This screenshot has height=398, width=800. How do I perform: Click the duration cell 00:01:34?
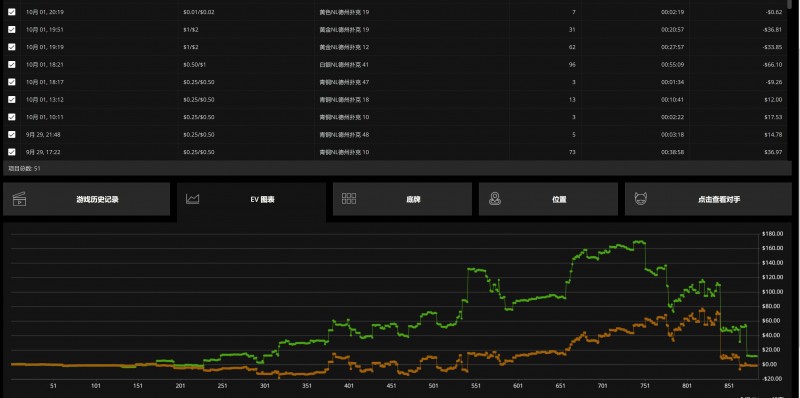pos(672,82)
